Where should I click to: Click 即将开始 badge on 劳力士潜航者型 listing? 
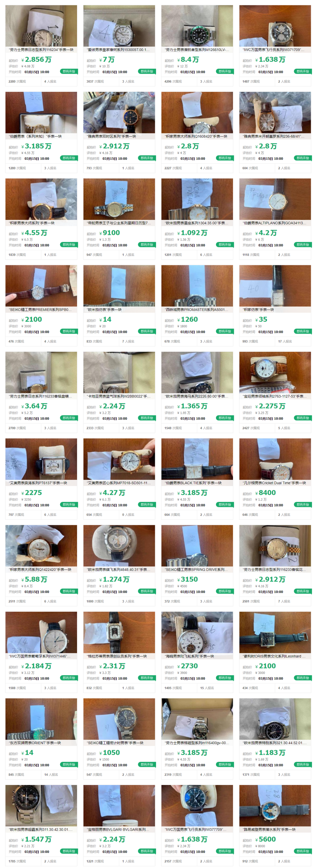pos(225,71)
